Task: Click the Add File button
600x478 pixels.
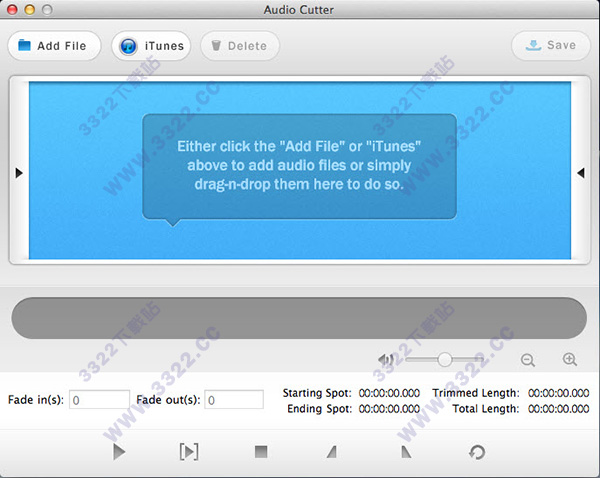Action: (54, 46)
